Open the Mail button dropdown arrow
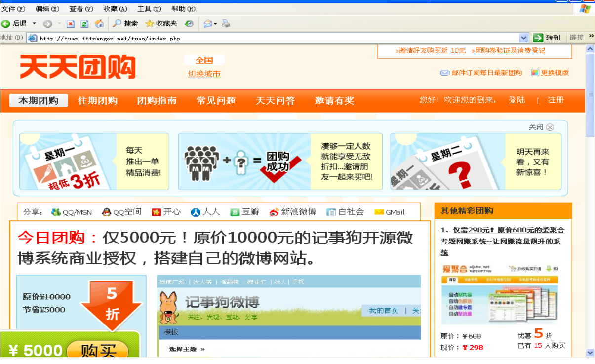595x364 pixels. [x=216, y=23]
